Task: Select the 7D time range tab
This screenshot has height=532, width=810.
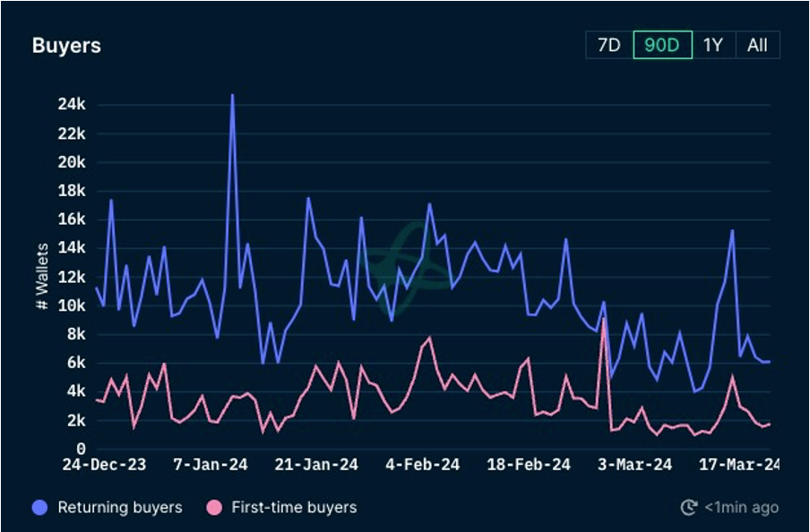Action: tap(608, 45)
